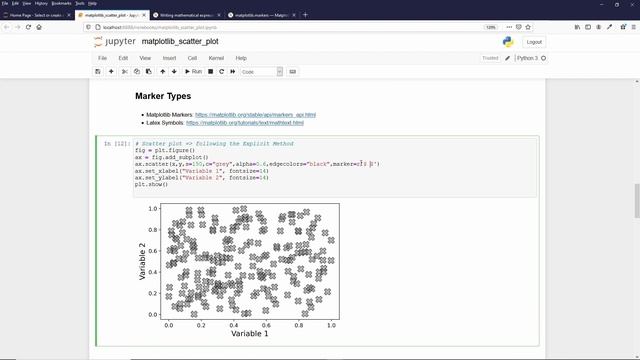Click the scatter plot output image
Image resolution: width=640 pixels, height=360 pixels.
click(239, 271)
